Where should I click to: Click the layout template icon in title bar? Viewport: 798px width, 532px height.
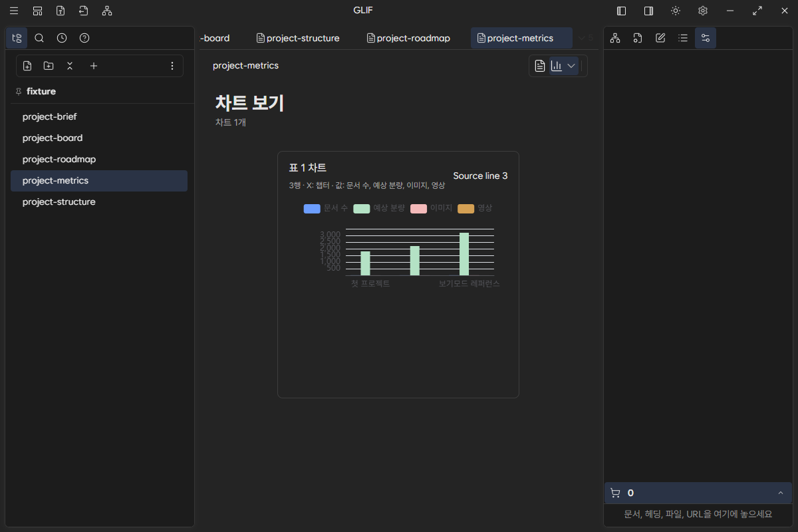[38, 11]
